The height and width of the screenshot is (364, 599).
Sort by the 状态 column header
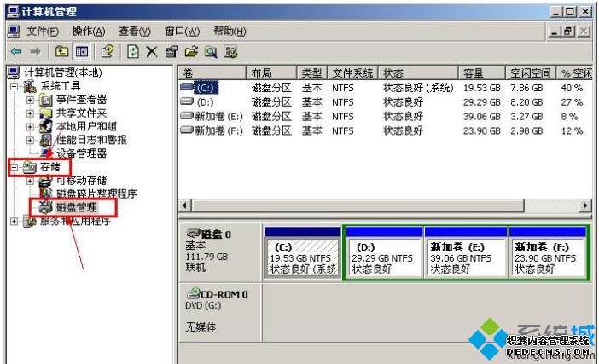tap(418, 72)
